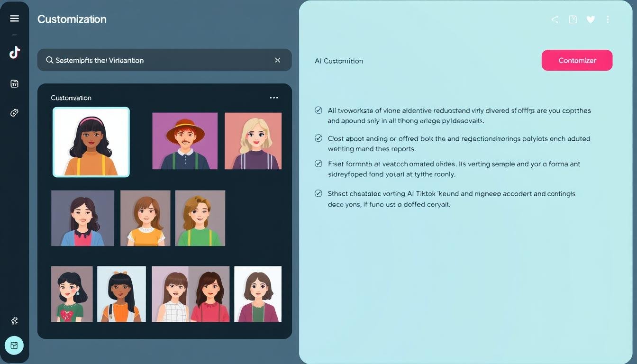Image resolution: width=637 pixels, height=364 pixels.
Task: Click the link icon in left sidebar
Action: [14, 113]
